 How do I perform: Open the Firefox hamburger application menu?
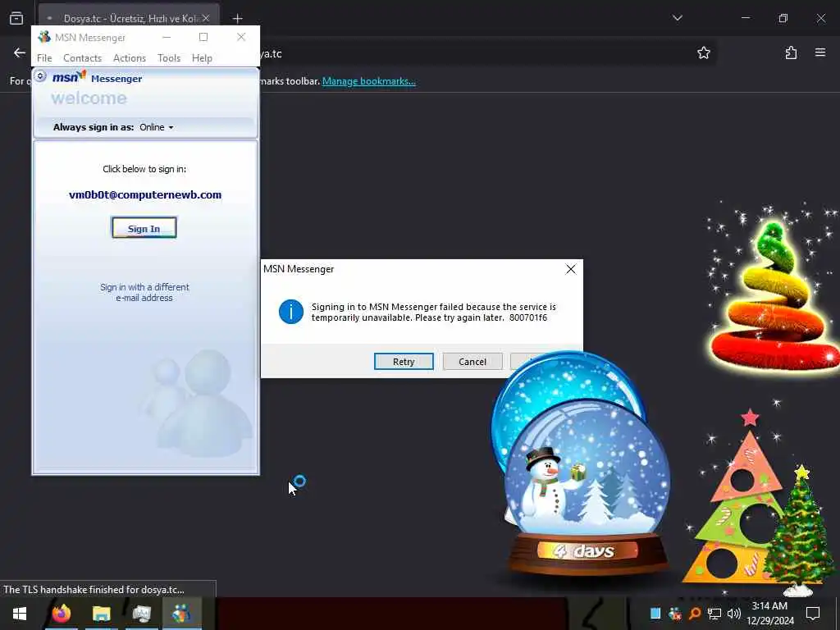tap(820, 52)
